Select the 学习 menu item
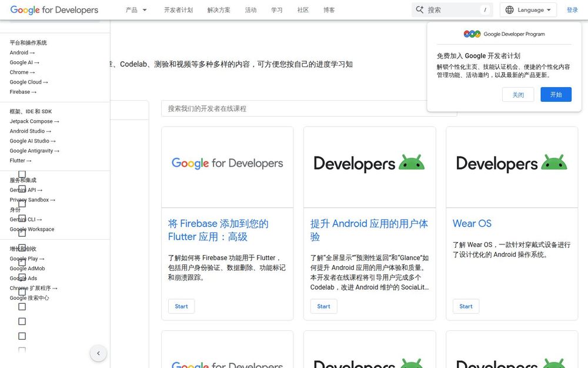The image size is (588, 368). (x=277, y=10)
